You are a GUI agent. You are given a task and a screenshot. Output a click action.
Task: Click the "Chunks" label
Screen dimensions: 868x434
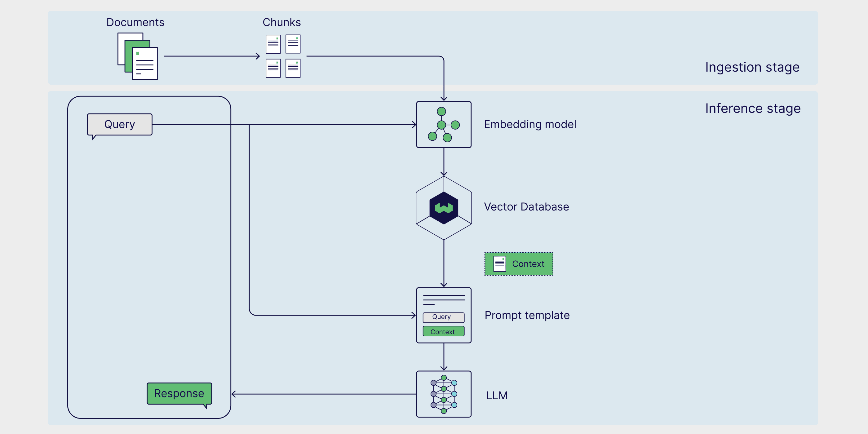(282, 22)
